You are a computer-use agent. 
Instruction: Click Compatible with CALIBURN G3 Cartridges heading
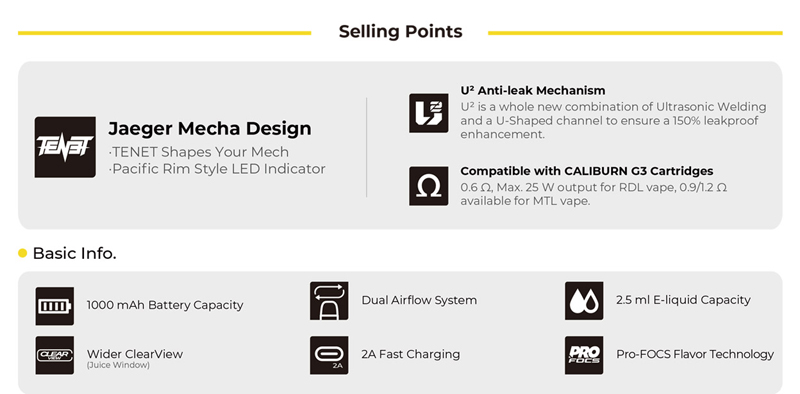[587, 170]
